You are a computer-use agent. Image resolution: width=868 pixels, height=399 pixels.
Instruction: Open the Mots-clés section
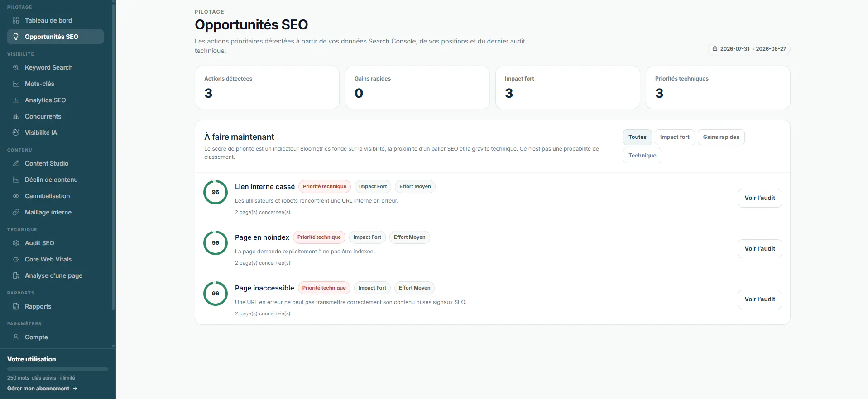pyautogui.click(x=55, y=84)
